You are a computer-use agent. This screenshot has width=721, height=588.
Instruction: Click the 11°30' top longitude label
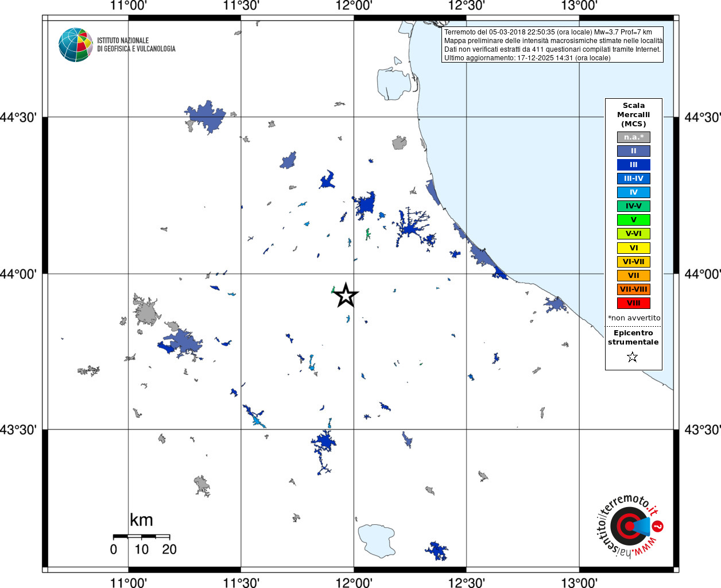point(241,6)
